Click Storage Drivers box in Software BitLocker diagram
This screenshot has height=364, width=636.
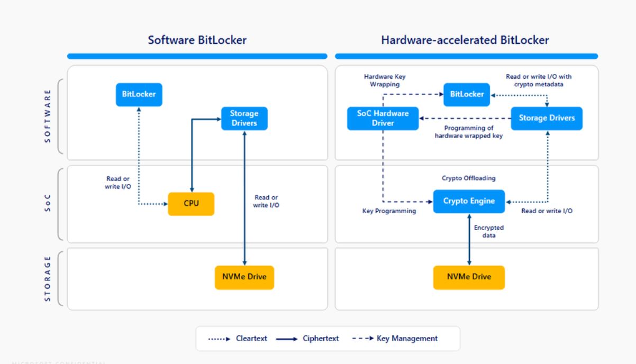click(x=244, y=119)
